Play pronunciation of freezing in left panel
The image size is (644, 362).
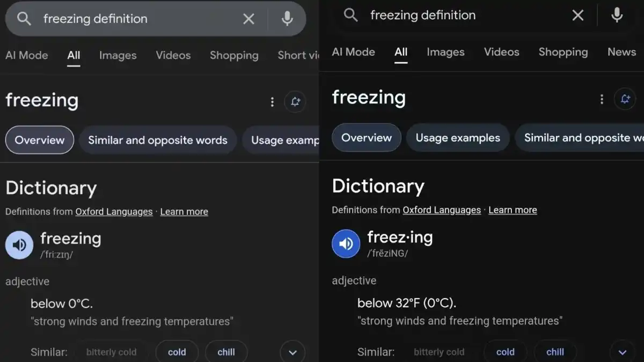19,245
